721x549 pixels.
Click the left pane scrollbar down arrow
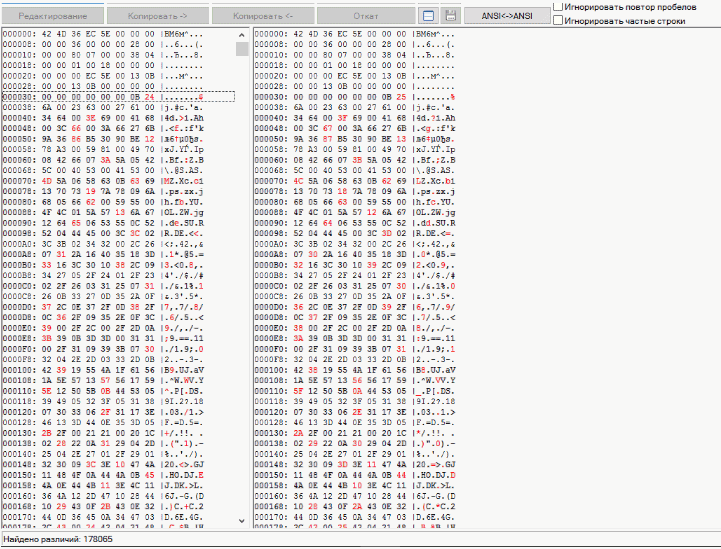pos(242,520)
